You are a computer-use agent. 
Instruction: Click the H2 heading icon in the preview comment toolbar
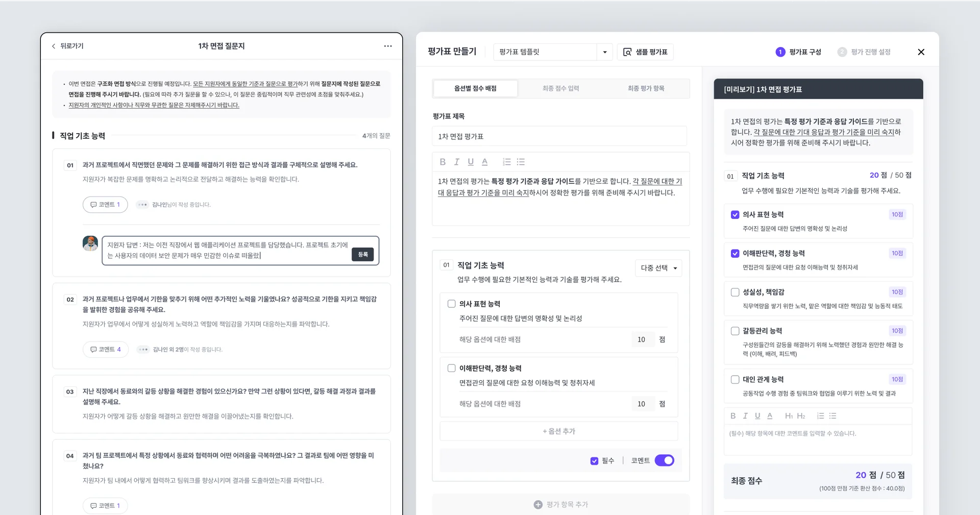(801, 415)
